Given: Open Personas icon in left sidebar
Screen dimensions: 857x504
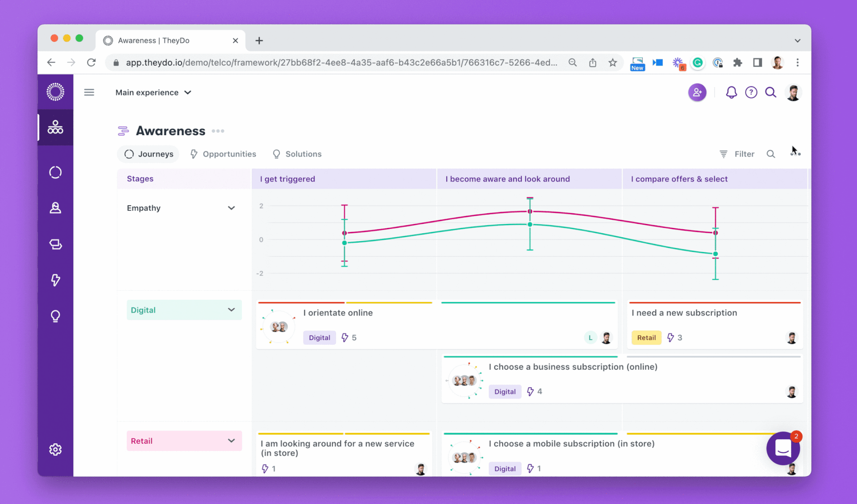Looking at the screenshot, I should 55,208.
